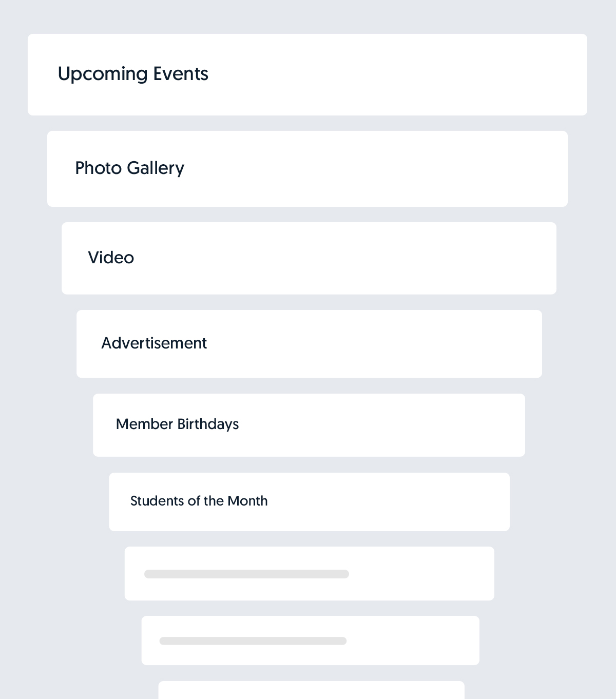This screenshot has width=616, height=699.
Task: Click blank space inside the Video card
Action: (x=359, y=258)
